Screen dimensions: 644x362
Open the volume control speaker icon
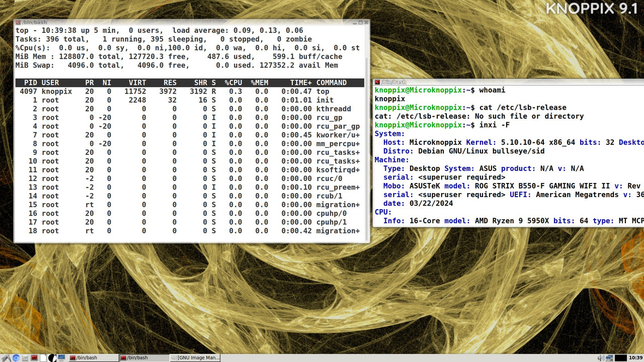[601, 358]
